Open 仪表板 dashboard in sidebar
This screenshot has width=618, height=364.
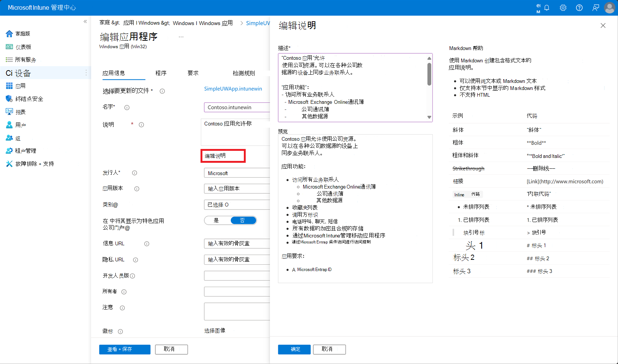[19, 47]
